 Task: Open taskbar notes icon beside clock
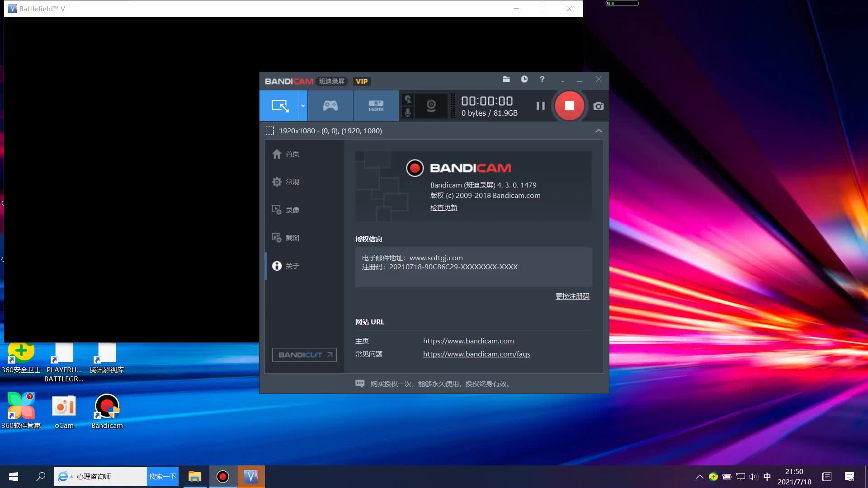[x=827, y=476]
